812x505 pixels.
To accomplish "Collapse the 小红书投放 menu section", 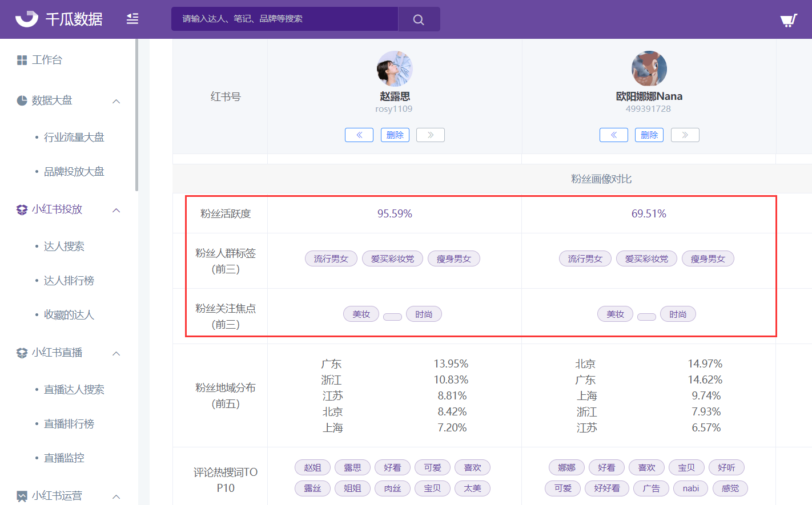I will pyautogui.click(x=116, y=210).
